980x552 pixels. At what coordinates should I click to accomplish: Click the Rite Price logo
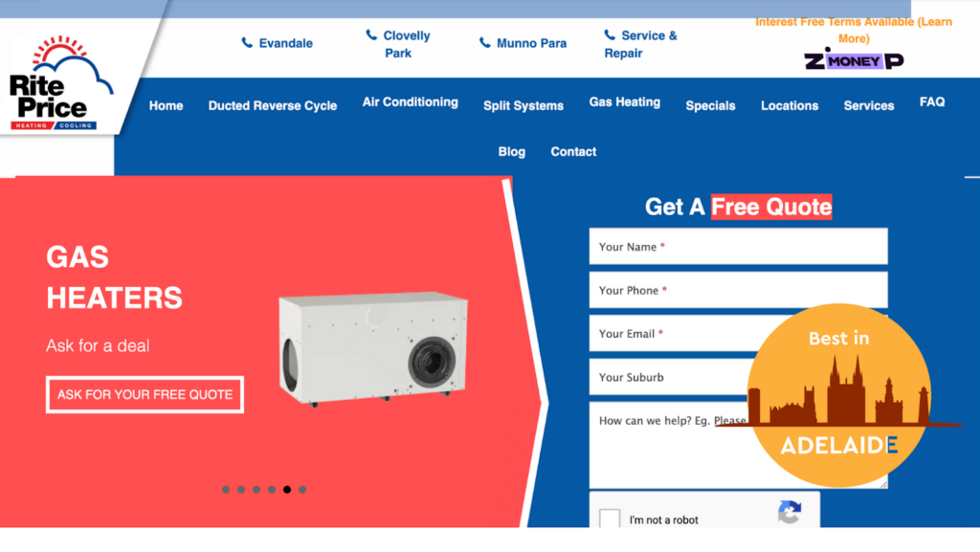60,83
